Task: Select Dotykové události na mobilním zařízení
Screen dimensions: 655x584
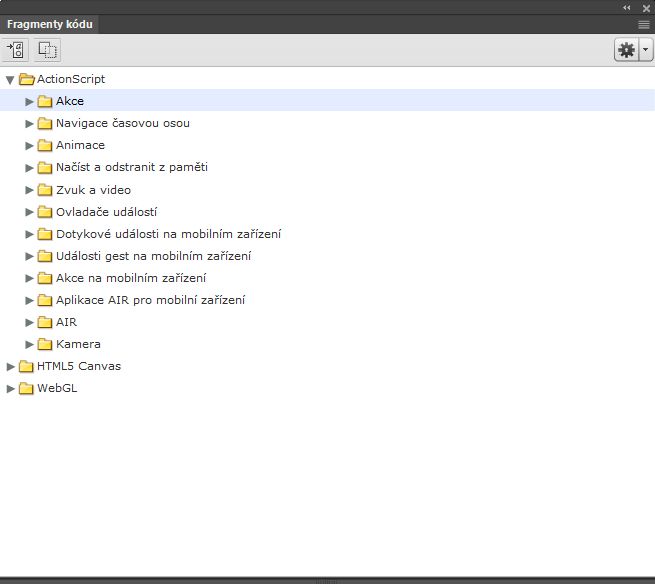Action: (x=168, y=233)
